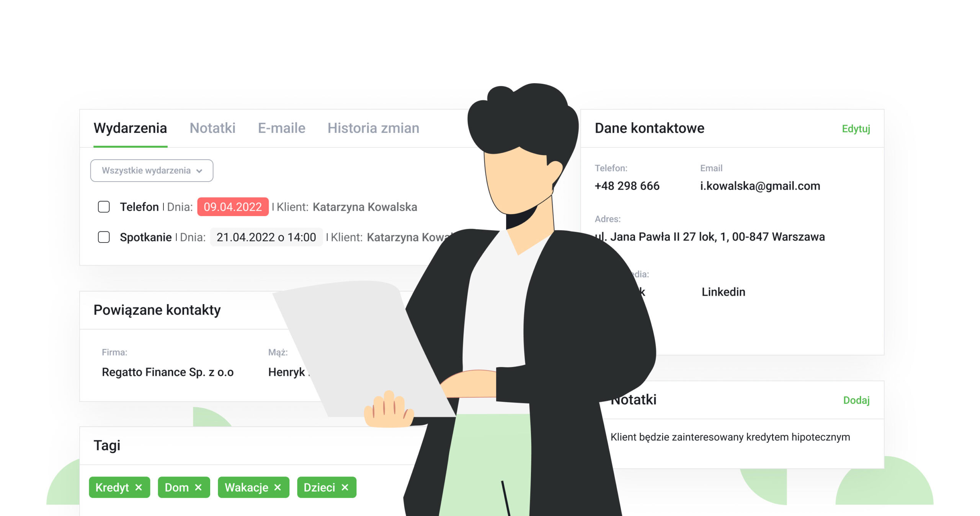This screenshot has height=516, width=980.
Task: Open the Notatki tab
Action: [212, 128]
